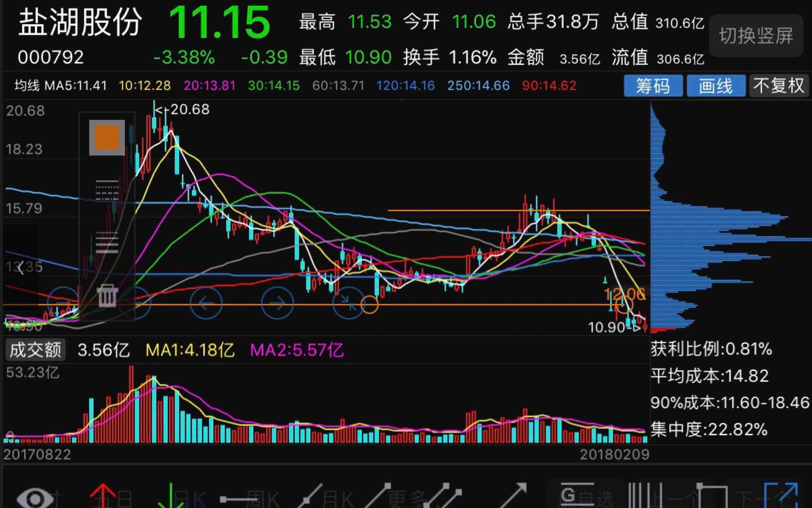812x508 pixels.
Task: Open the 不复权 adjustment dropdown
Action: pos(778,86)
